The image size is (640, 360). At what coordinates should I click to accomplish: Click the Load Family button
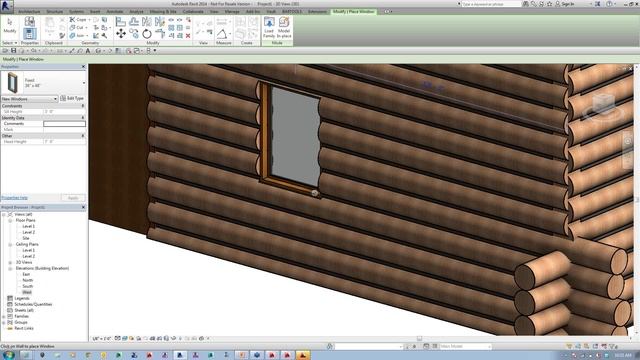269,27
